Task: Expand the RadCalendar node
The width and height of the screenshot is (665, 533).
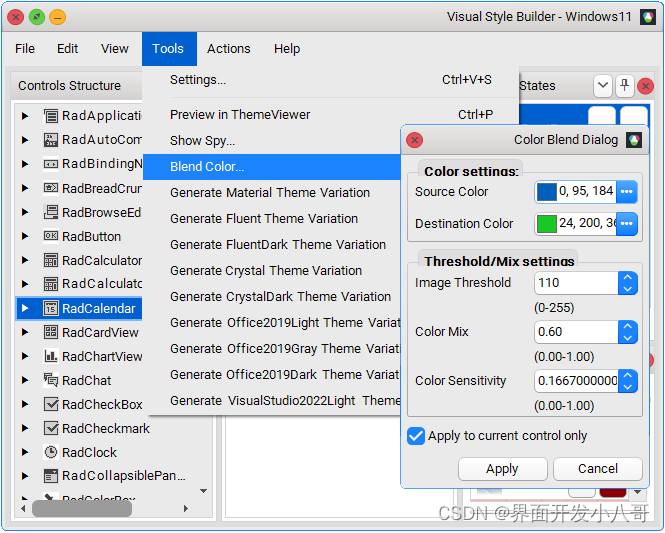Action: click(25, 308)
